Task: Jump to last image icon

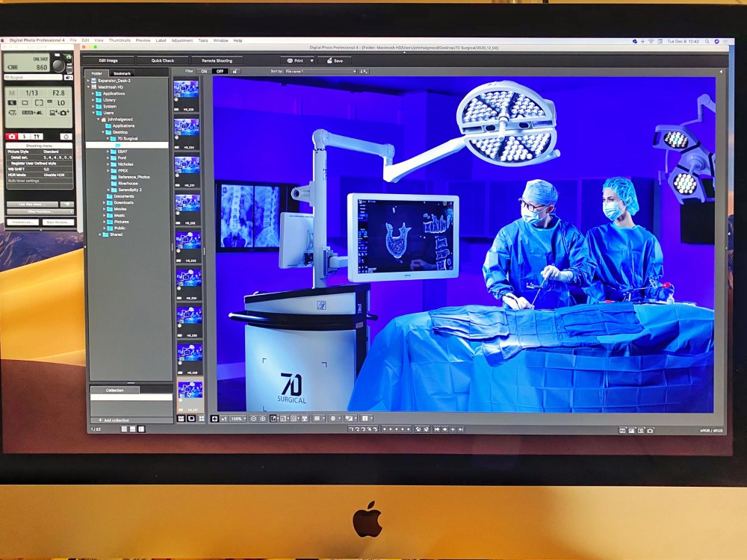Action: 461,429
